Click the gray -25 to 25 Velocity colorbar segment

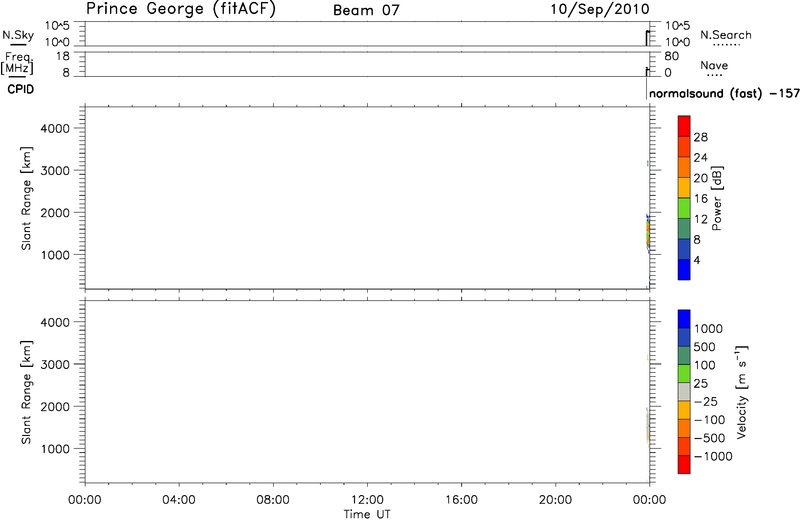click(x=684, y=392)
